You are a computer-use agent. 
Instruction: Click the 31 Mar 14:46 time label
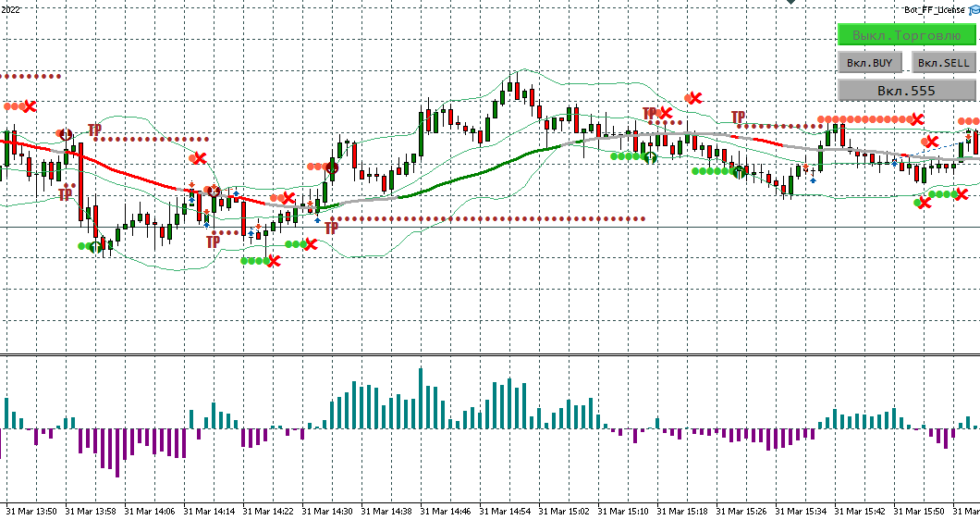click(445, 512)
